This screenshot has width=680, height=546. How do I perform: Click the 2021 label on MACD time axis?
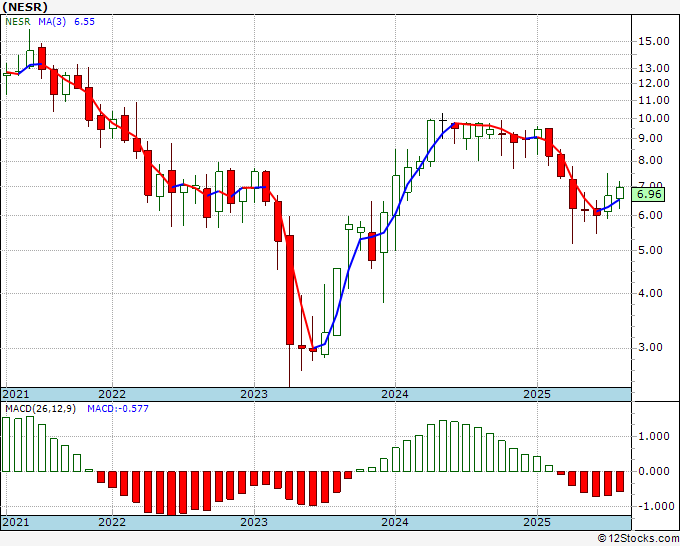coord(16,522)
